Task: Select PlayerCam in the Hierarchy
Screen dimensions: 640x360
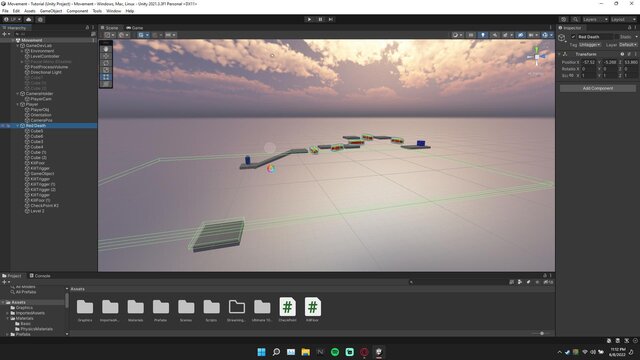Action: [x=41, y=99]
